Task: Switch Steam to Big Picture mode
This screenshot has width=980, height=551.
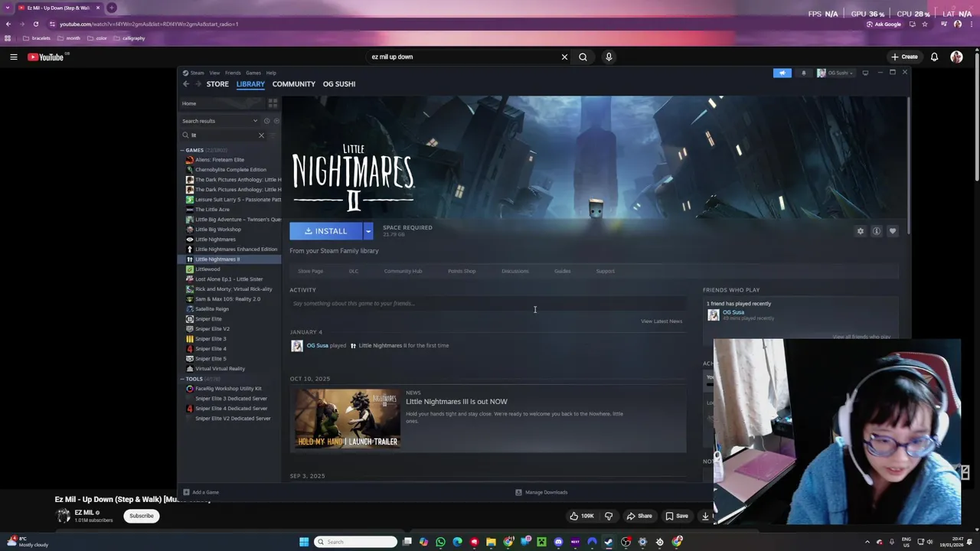Action: point(865,73)
